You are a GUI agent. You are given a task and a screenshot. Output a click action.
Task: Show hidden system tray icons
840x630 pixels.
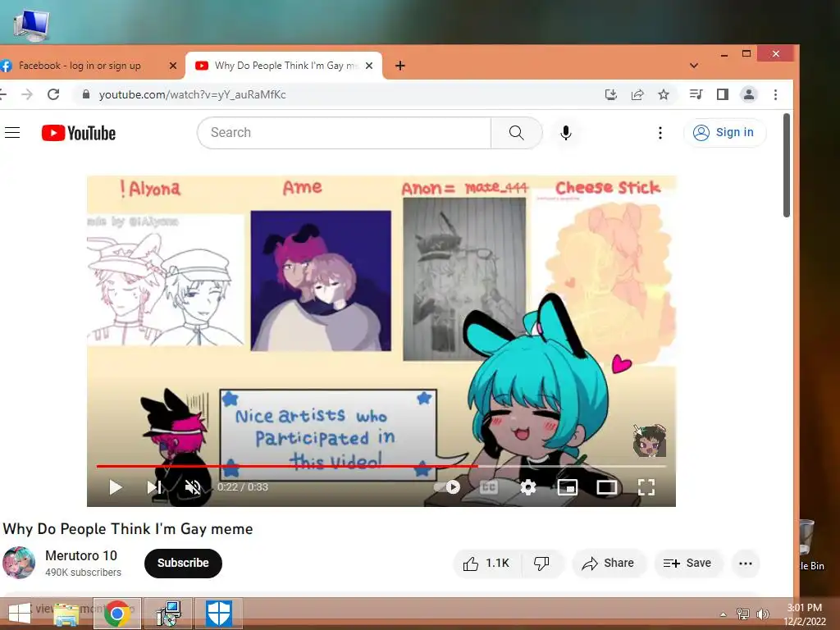coord(724,614)
